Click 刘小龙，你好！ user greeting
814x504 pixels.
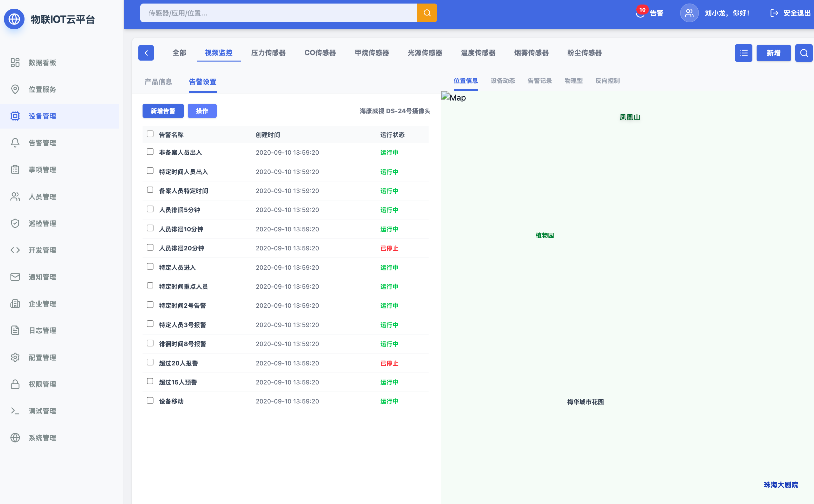pos(727,13)
